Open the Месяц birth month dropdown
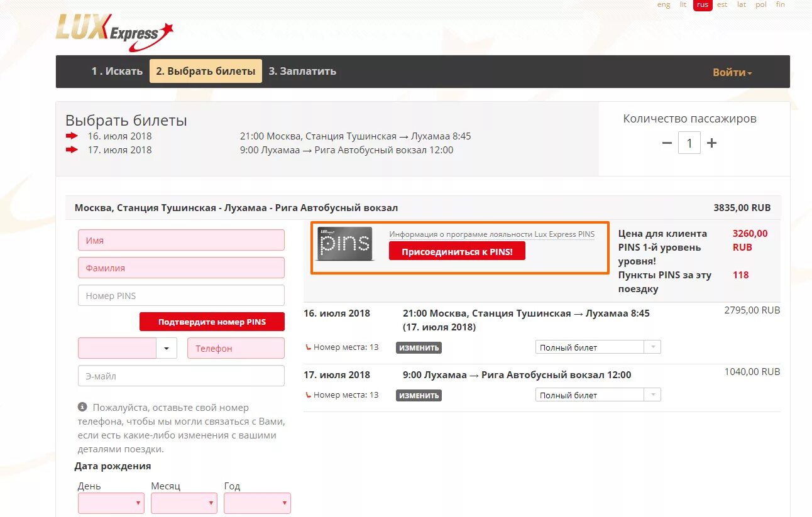Screen dimensions: 812x517 (184, 503)
